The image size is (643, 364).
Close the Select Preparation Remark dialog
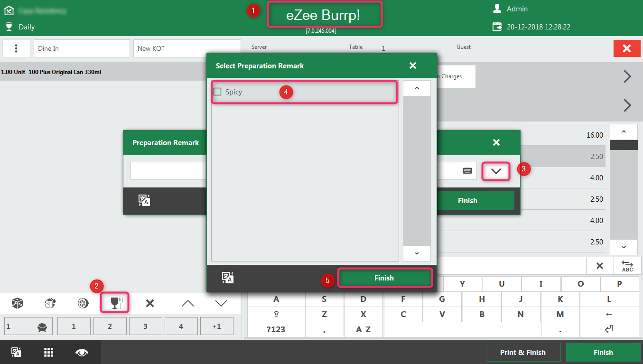pyautogui.click(x=413, y=65)
